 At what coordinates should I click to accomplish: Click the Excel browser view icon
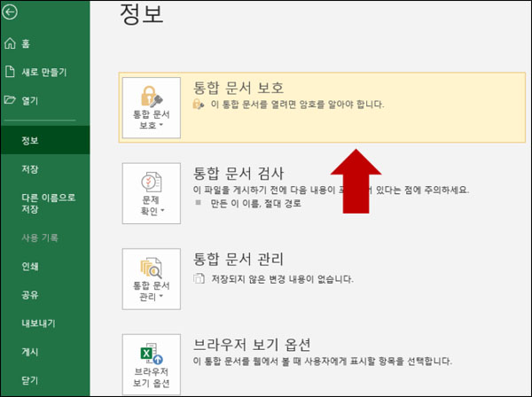click(x=152, y=354)
